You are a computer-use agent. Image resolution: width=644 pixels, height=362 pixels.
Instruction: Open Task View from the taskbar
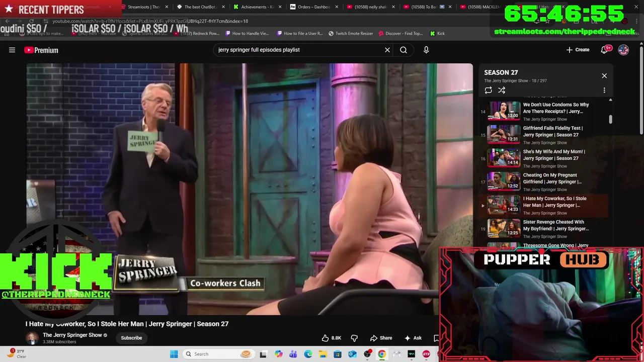click(x=263, y=354)
